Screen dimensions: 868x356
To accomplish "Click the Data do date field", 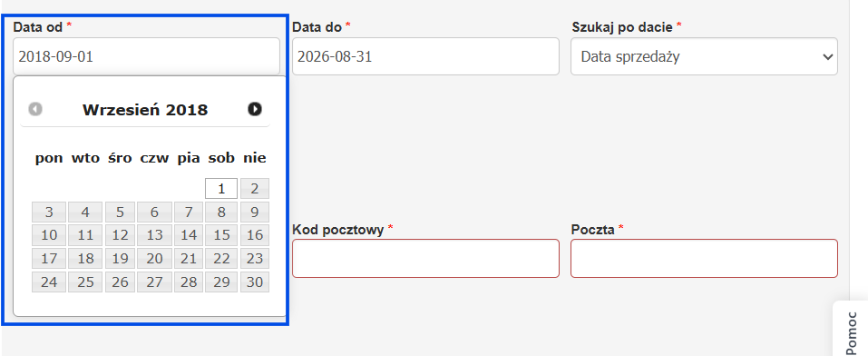I will coord(425,56).
